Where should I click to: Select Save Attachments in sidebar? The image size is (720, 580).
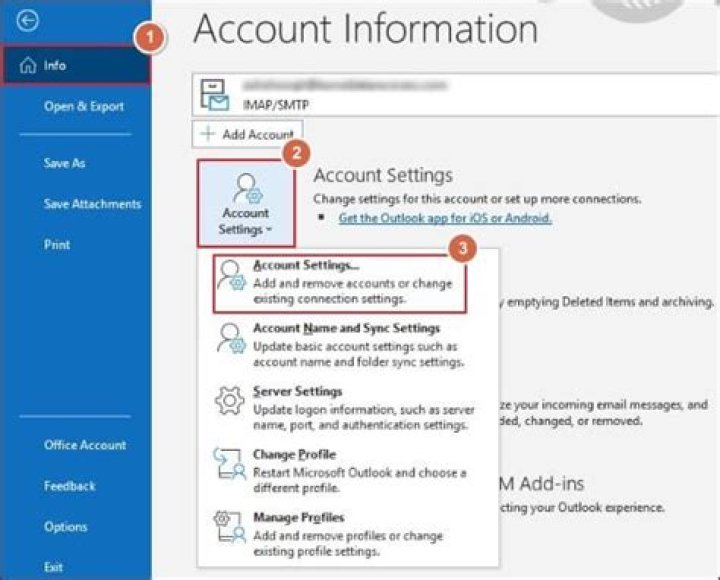92,204
